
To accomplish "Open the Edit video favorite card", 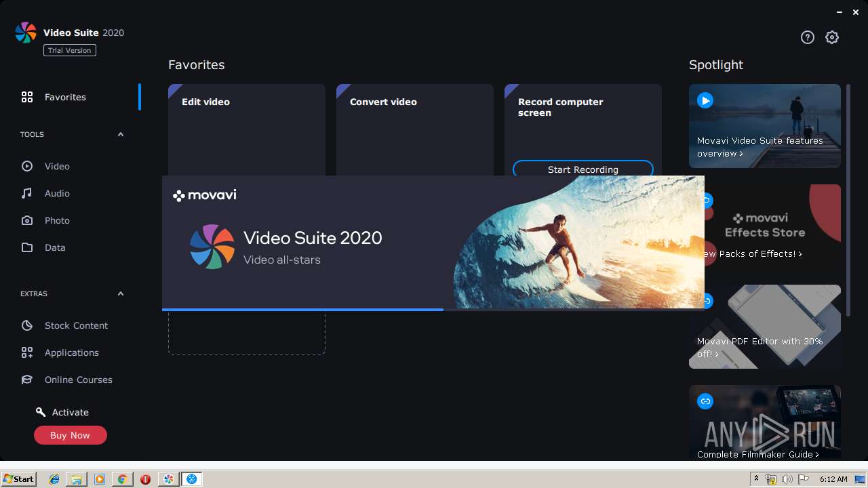I will 247,129.
